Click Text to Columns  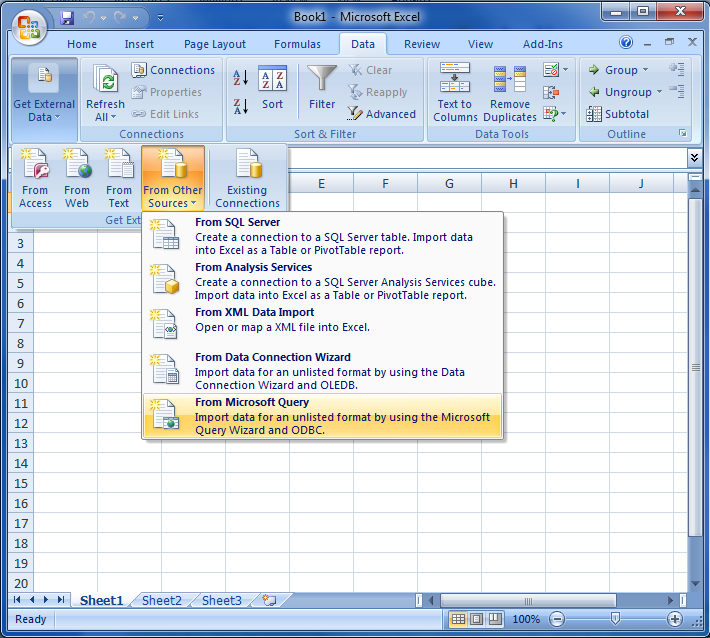pyautogui.click(x=455, y=92)
